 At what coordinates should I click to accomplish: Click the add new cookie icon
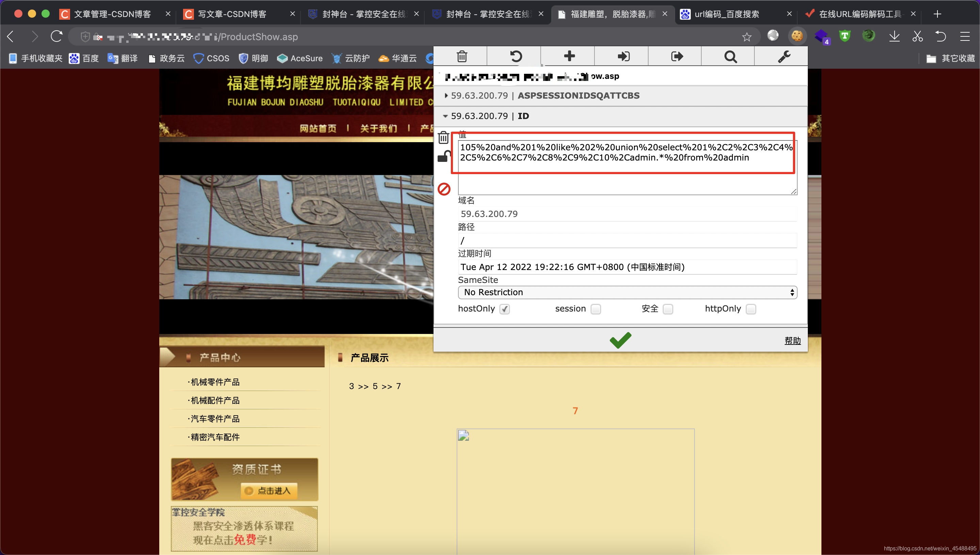pyautogui.click(x=568, y=56)
